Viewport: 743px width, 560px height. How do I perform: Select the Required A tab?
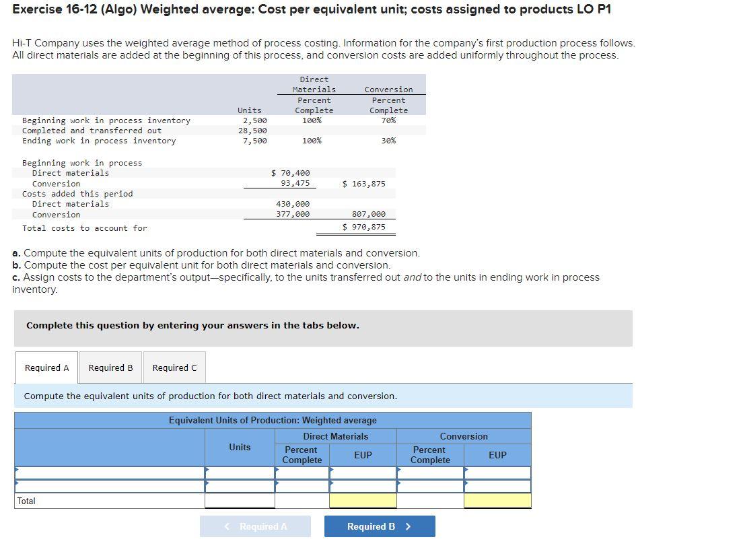46,367
